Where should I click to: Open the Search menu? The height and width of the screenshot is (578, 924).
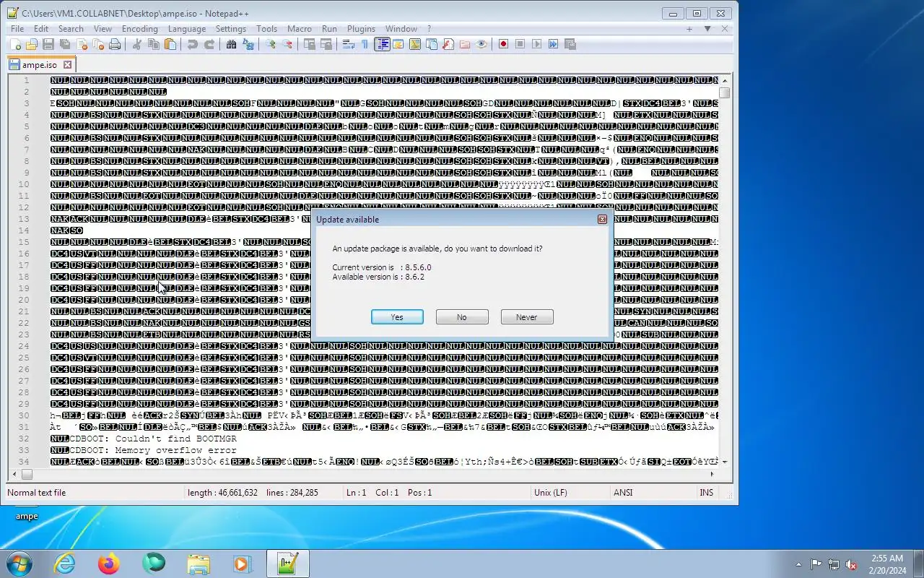[71, 29]
